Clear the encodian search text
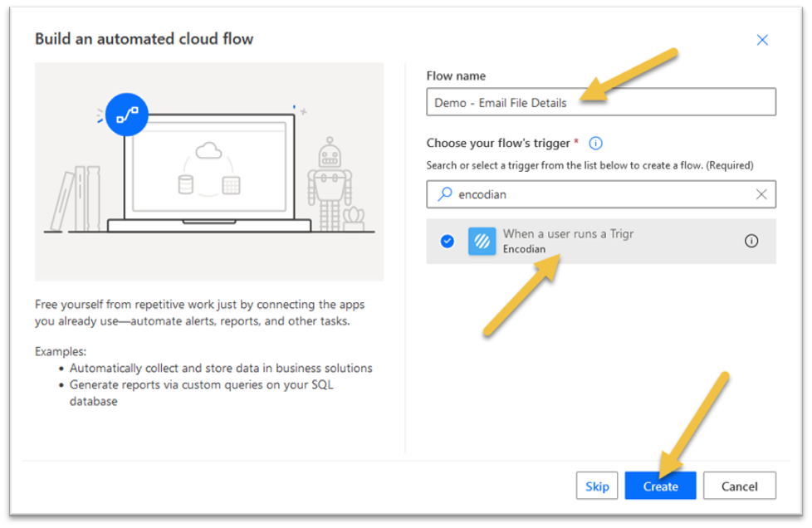The width and height of the screenshot is (812, 528). (761, 194)
